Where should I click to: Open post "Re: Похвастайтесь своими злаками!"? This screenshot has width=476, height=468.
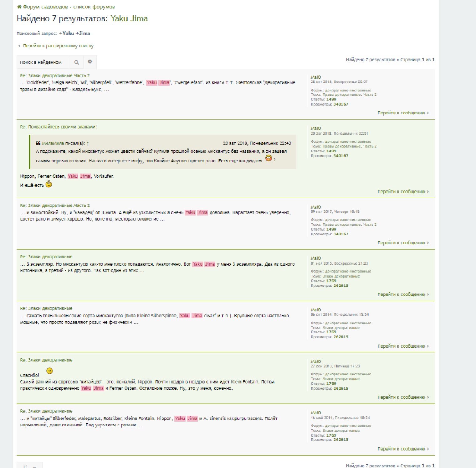(59, 127)
